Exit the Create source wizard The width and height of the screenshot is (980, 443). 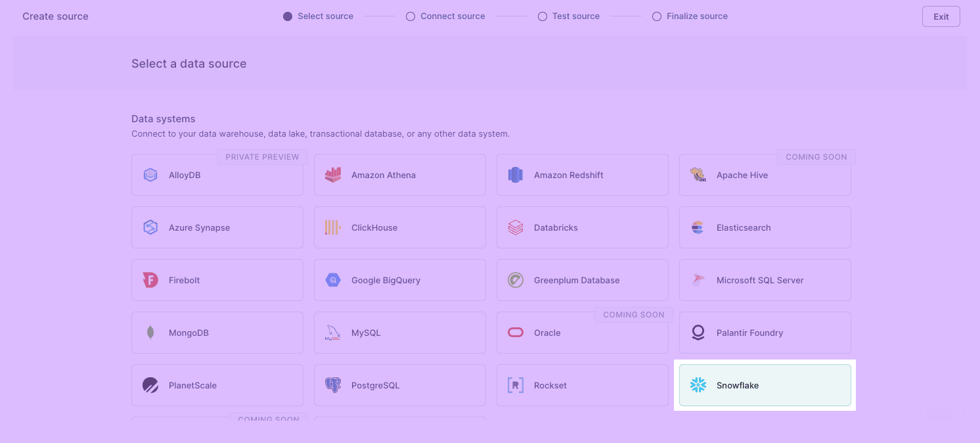point(941,16)
